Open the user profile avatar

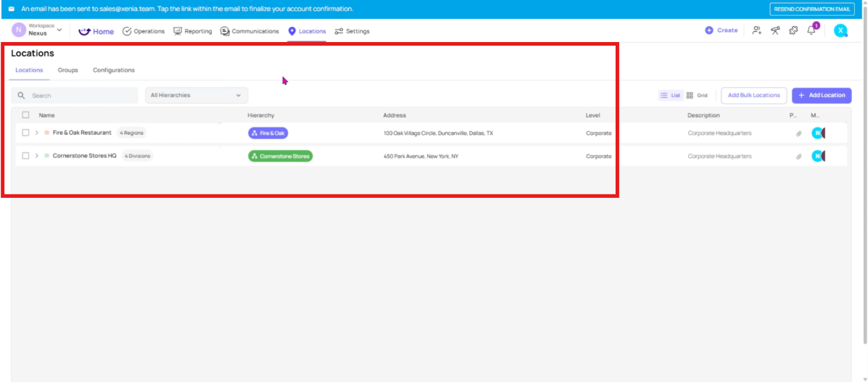pos(840,30)
